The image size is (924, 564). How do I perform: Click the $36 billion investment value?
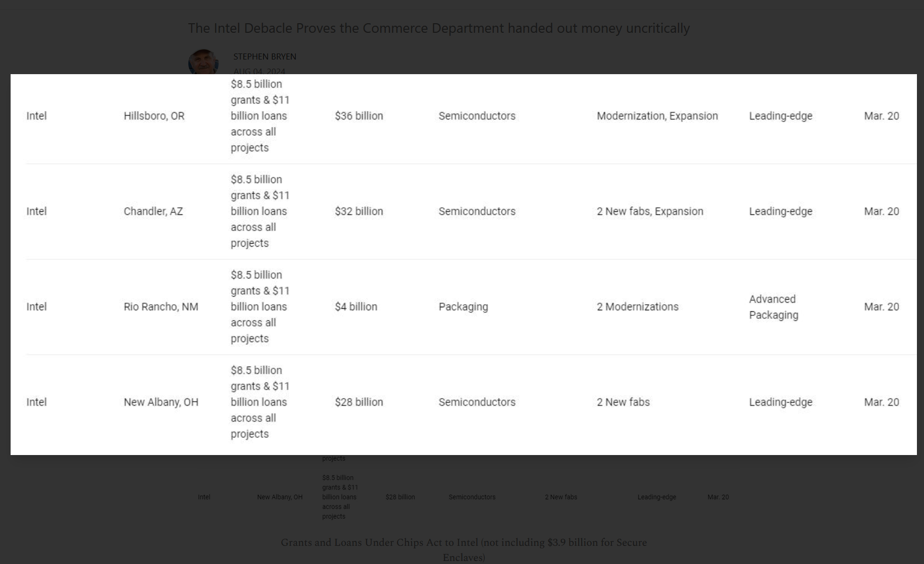358,116
